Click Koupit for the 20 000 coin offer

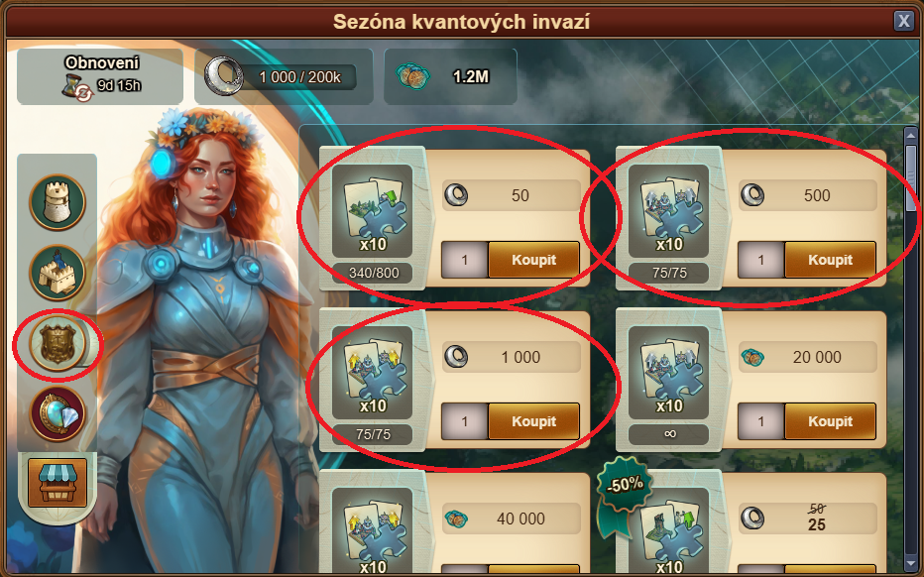(x=830, y=421)
